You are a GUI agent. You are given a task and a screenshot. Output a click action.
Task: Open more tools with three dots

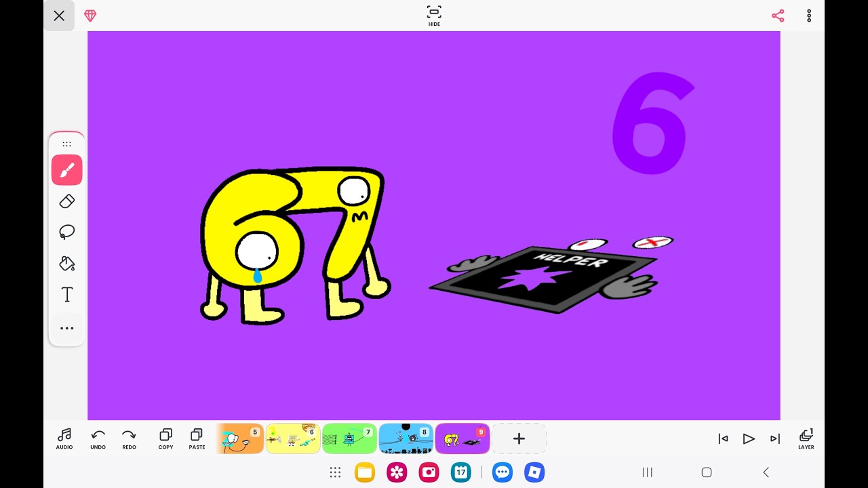67,328
